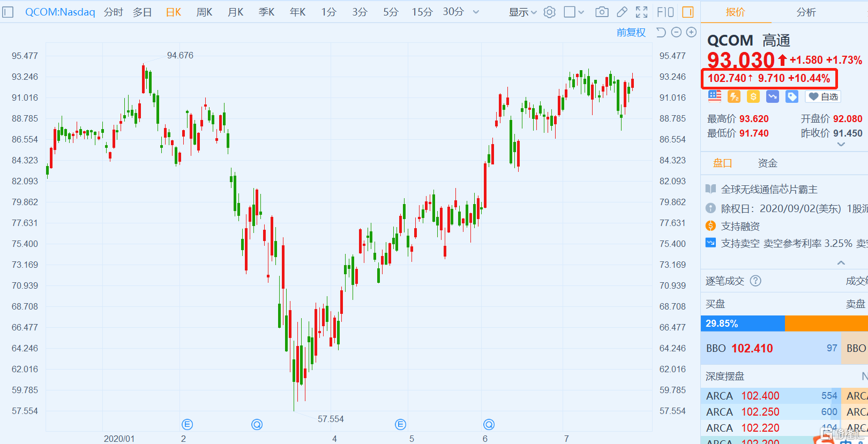Click the 逐笔成交 label

725,281
